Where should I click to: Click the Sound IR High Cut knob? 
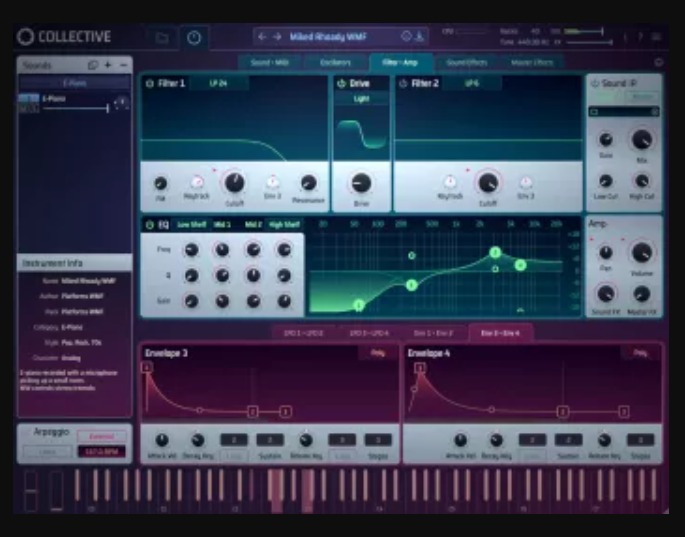(x=642, y=181)
